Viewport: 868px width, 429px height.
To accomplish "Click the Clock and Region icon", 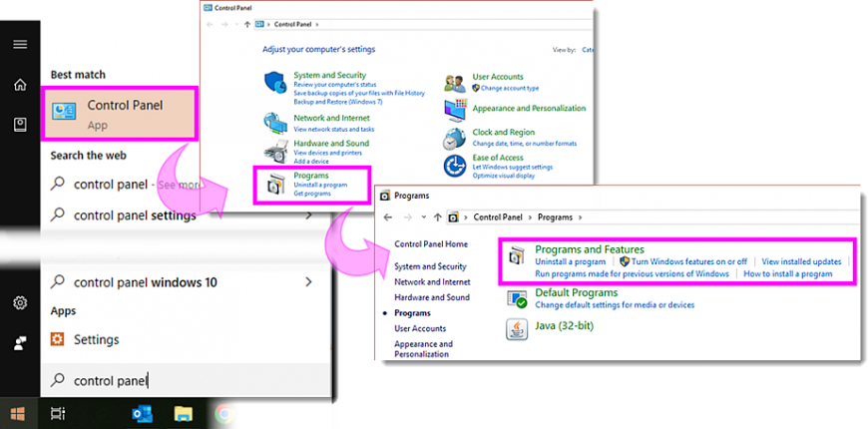I will point(455,139).
